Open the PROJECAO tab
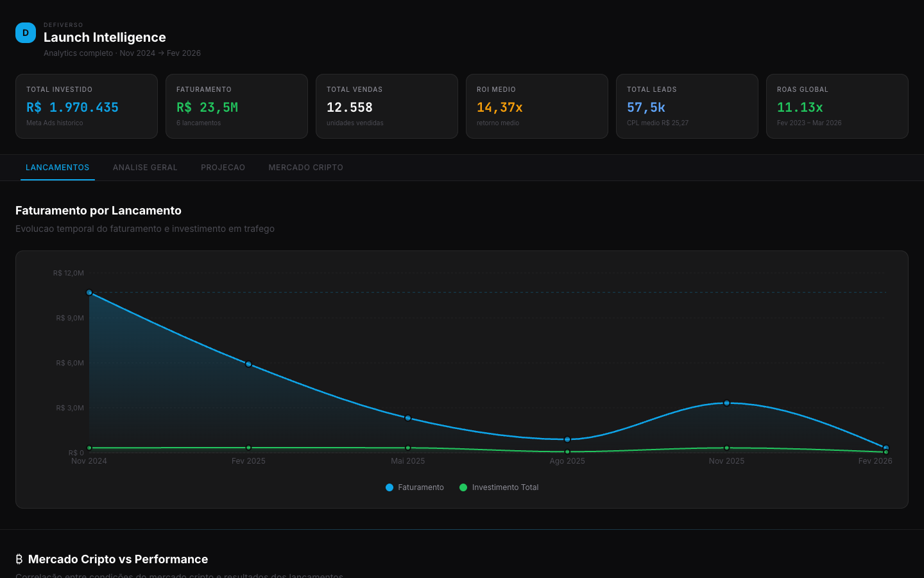The height and width of the screenshot is (578, 924). point(223,167)
